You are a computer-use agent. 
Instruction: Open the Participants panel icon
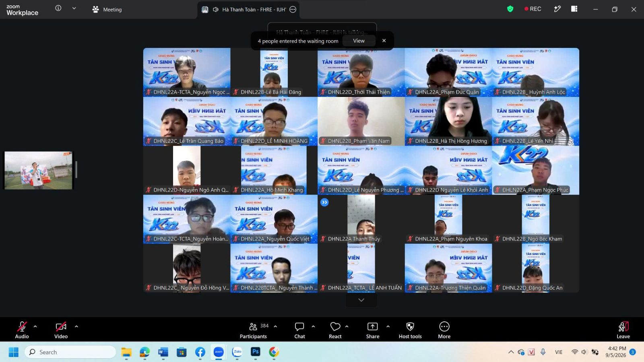[253, 327]
